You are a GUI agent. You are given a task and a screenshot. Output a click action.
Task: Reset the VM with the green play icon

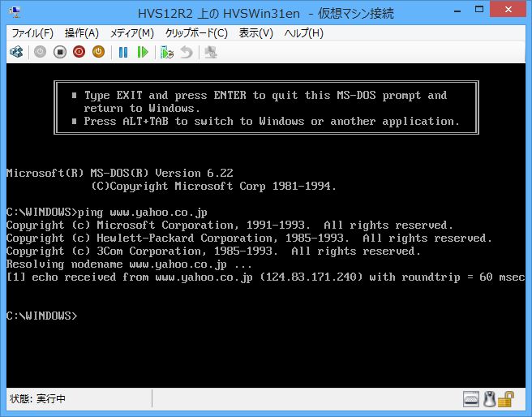click(x=143, y=52)
